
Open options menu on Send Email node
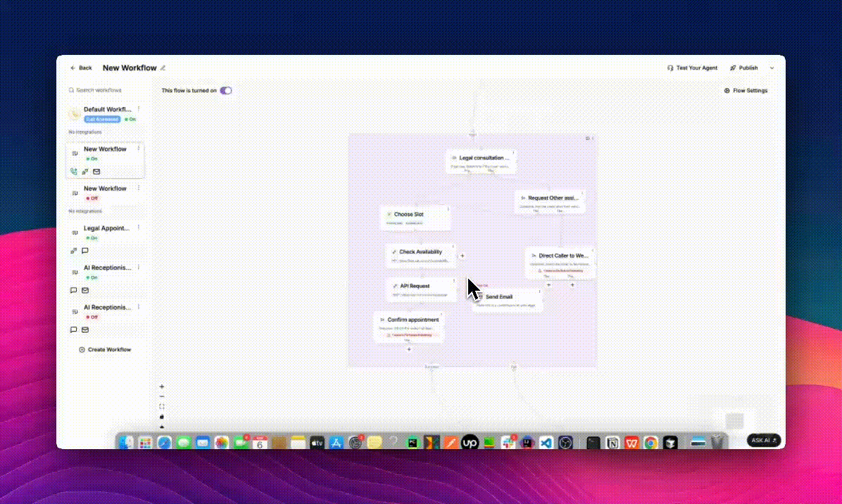[x=540, y=292]
